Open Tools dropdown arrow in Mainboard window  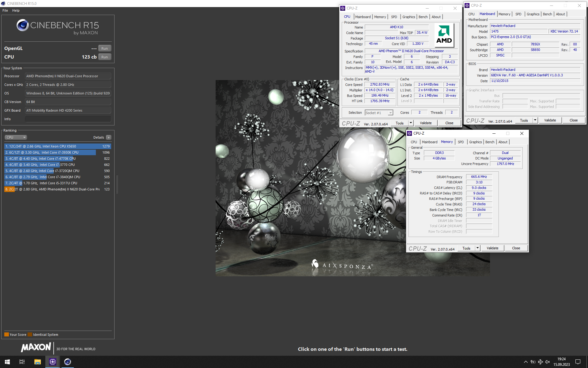tap(535, 120)
